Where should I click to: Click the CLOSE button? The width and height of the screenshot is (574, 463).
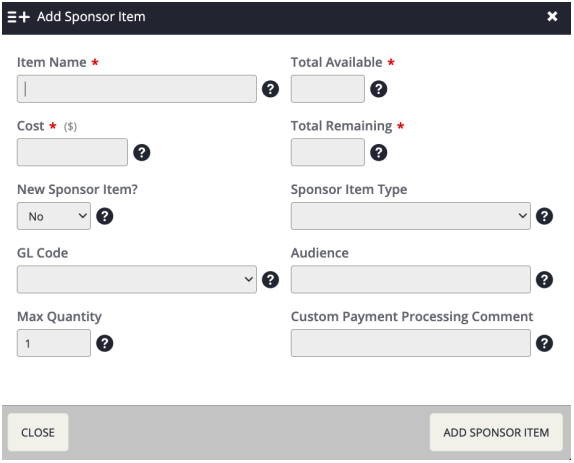click(x=38, y=432)
